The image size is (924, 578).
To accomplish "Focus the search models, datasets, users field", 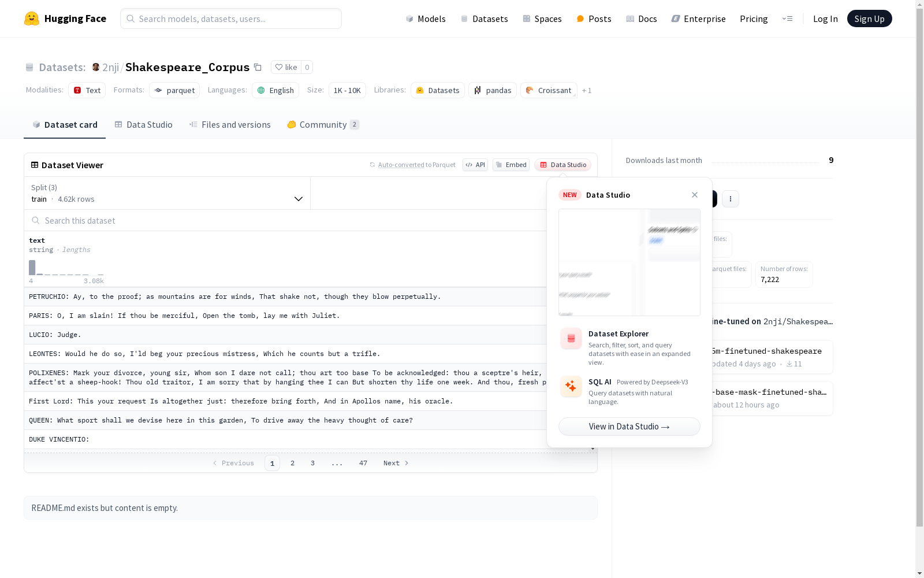I will 231,18.
